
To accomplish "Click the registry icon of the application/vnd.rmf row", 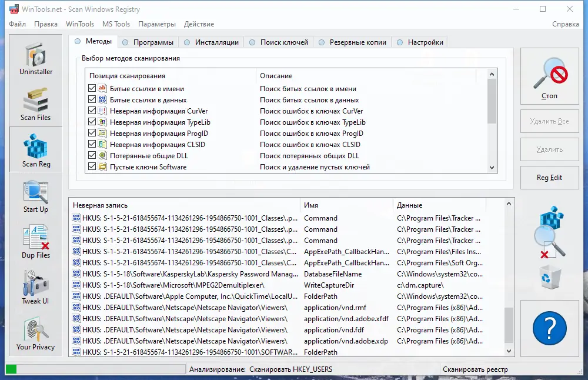I will coord(76,308).
